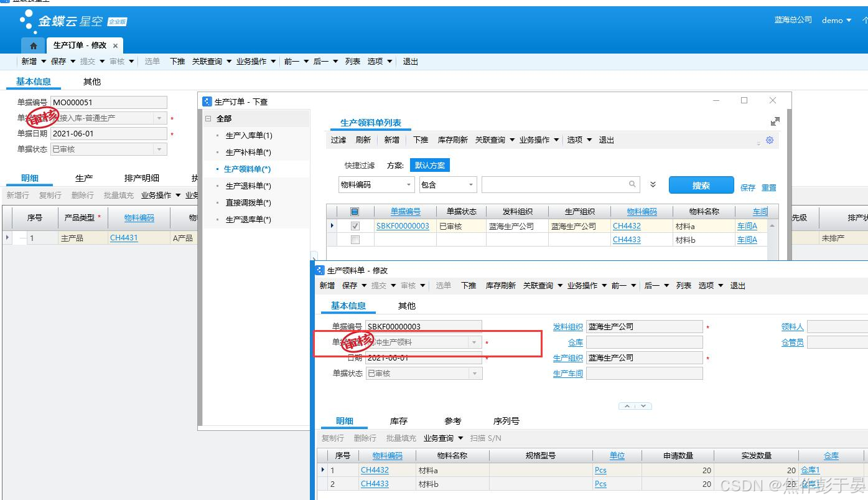Toggle the header select-all checkbox in list

pos(355,212)
